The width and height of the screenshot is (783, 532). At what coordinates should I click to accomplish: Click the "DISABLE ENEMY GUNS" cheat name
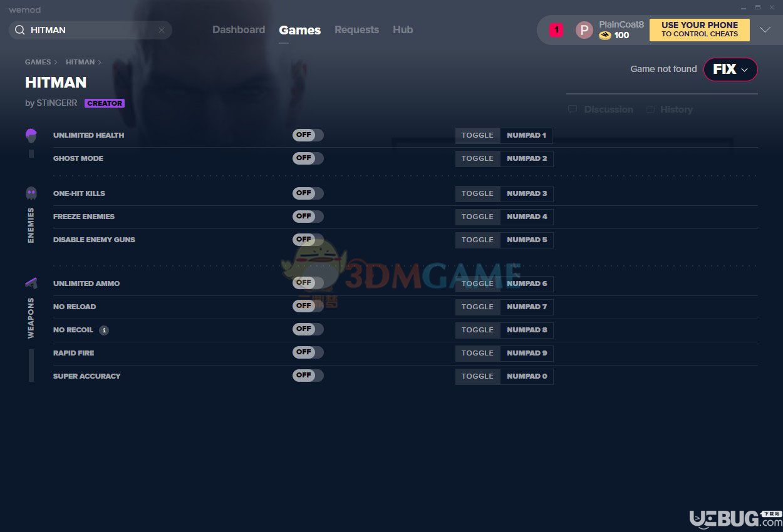[94, 240]
